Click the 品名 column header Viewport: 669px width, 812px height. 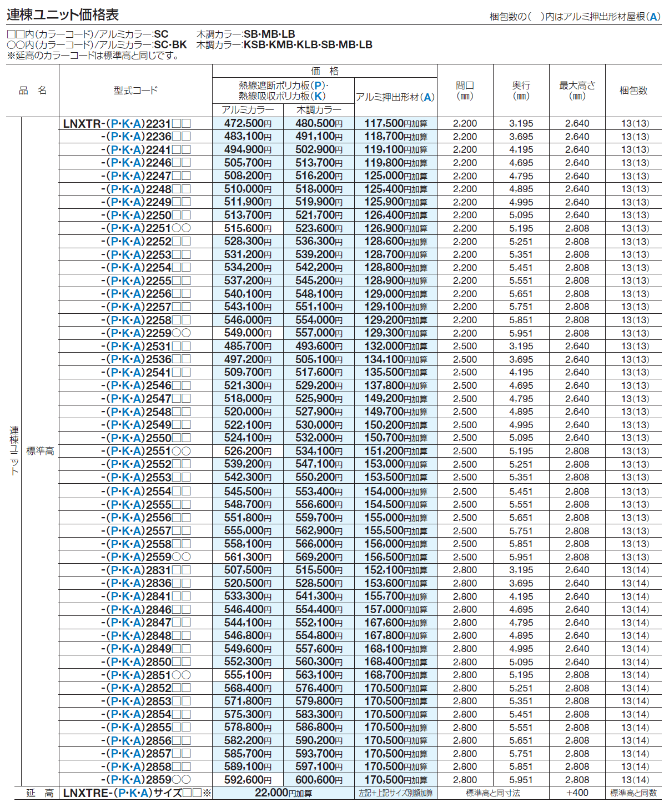(33, 91)
